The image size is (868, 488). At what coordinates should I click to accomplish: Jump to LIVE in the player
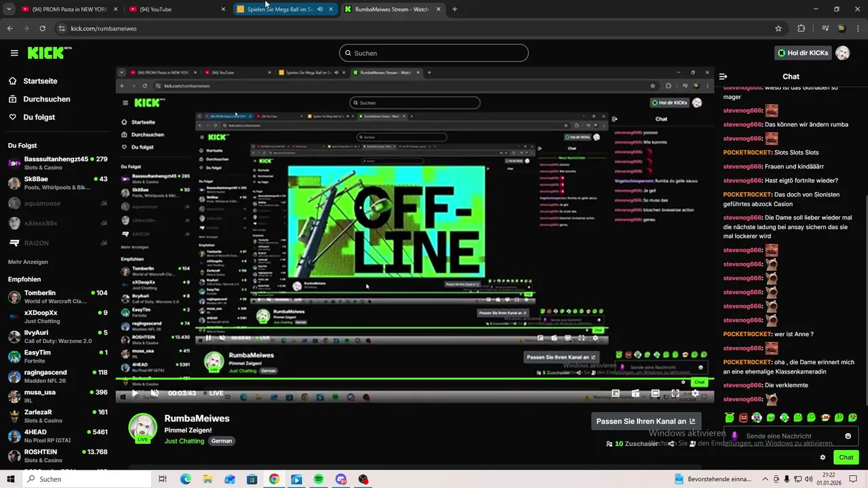coord(213,393)
